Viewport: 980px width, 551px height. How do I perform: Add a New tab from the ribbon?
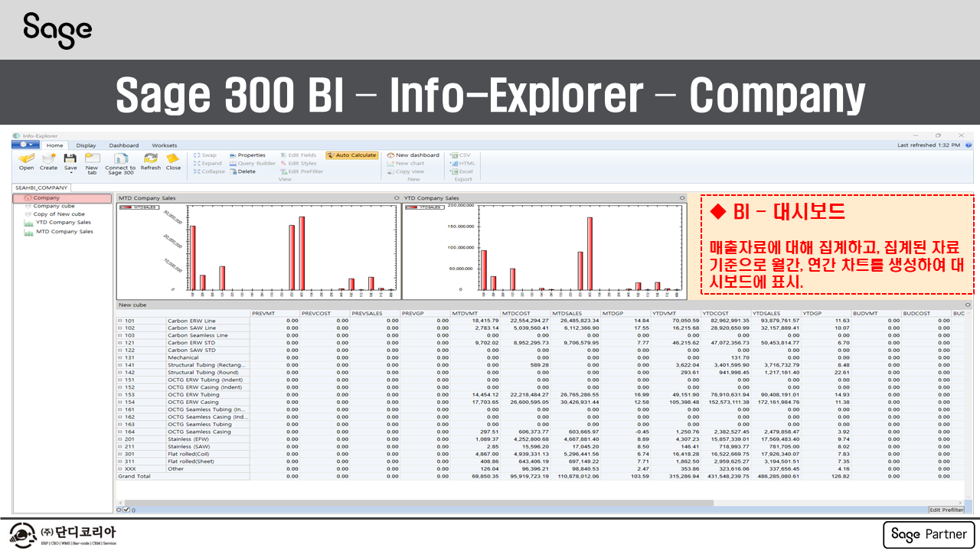pyautogui.click(x=92, y=162)
